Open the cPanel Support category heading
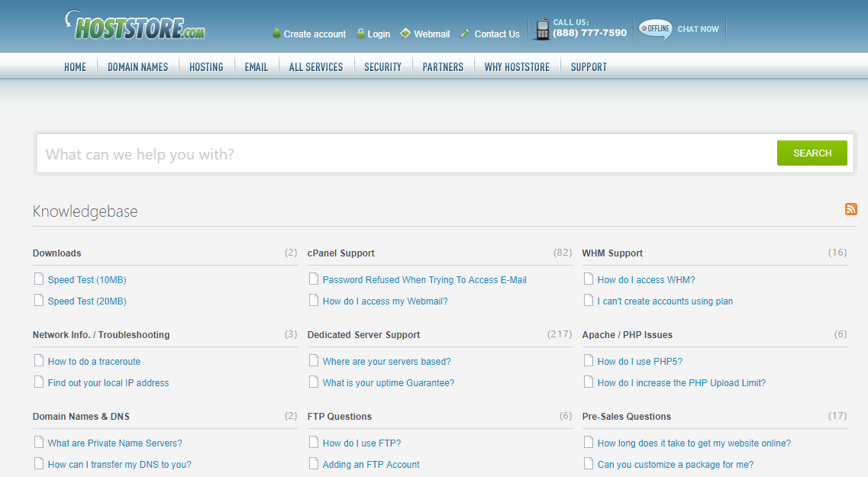 341,253
